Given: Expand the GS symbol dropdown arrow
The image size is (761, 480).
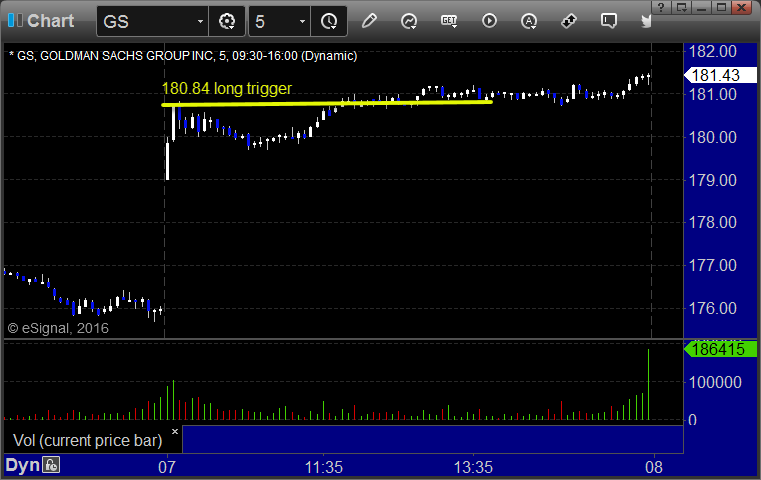Looking at the screenshot, I should click(200, 21).
